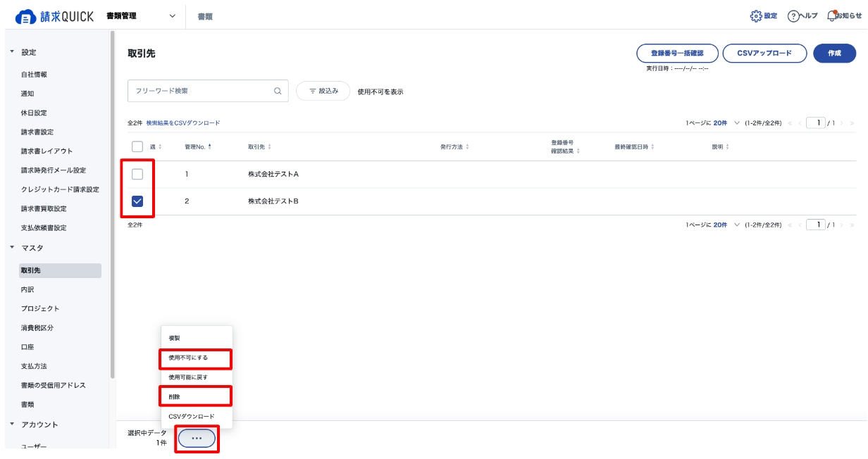
Task: Click the 株式会社テストA row name
Action: tap(273, 174)
